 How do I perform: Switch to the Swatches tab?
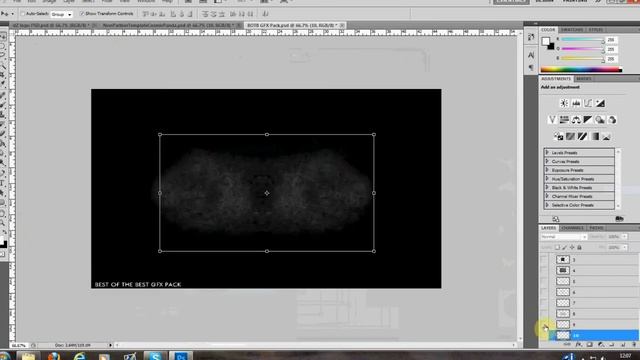[572, 30]
